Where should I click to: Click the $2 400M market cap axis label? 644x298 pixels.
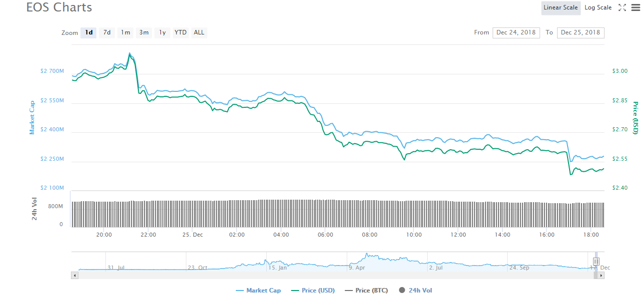(x=52, y=130)
